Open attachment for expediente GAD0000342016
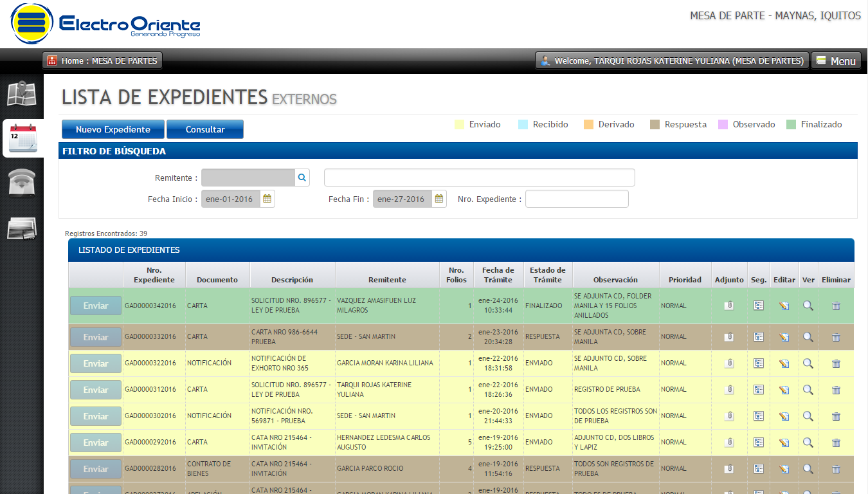868x494 pixels. coord(728,306)
